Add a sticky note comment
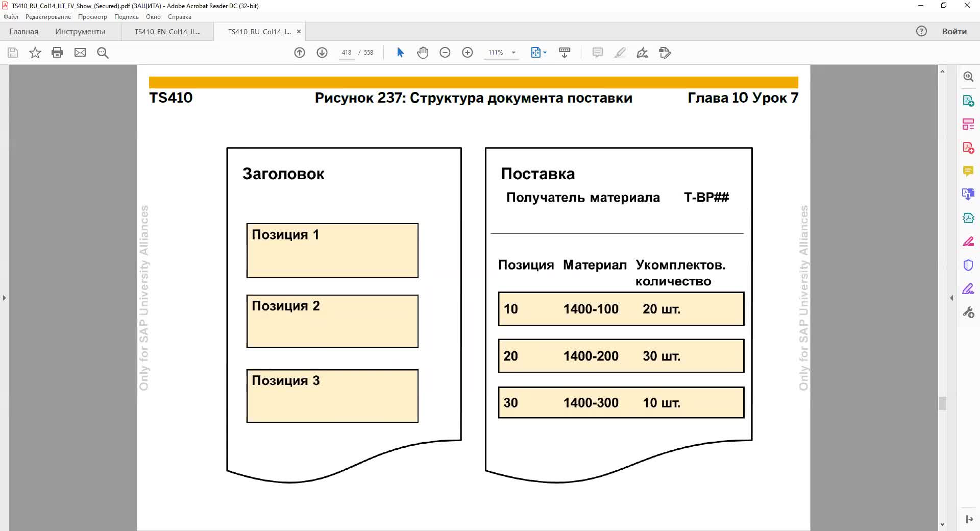Image resolution: width=980 pixels, height=531 pixels. coord(598,53)
